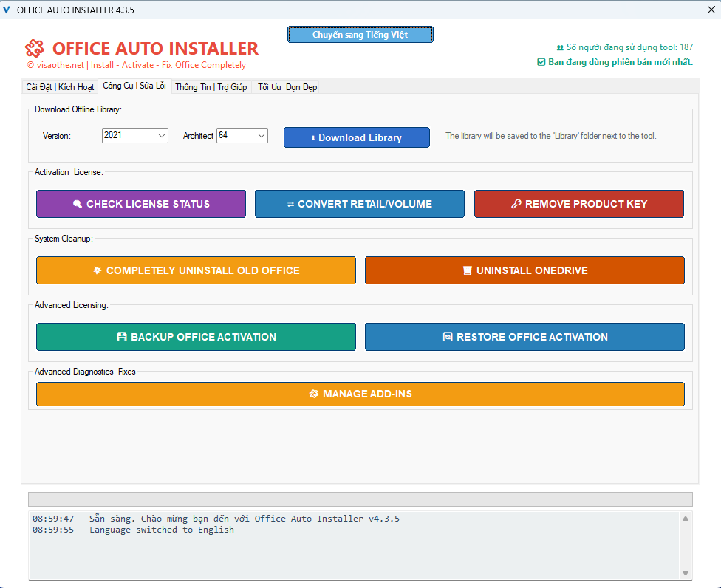721x588 pixels.
Task: Open the Version dropdown showing 2021
Action: point(134,135)
